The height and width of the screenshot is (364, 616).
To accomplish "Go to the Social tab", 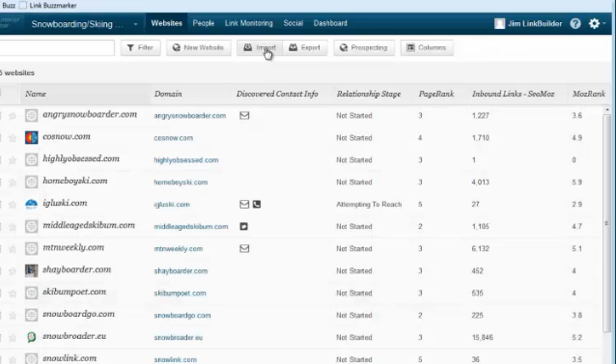I will [294, 23].
